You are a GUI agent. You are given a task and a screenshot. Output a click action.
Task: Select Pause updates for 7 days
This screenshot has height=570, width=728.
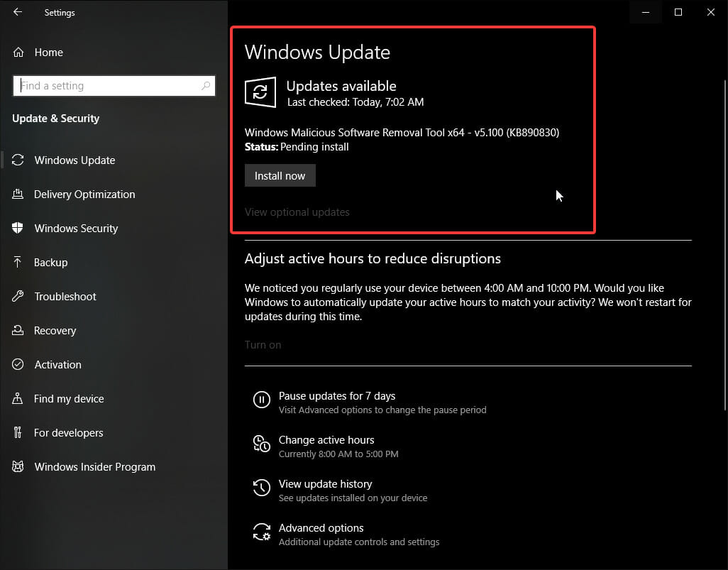(x=337, y=396)
